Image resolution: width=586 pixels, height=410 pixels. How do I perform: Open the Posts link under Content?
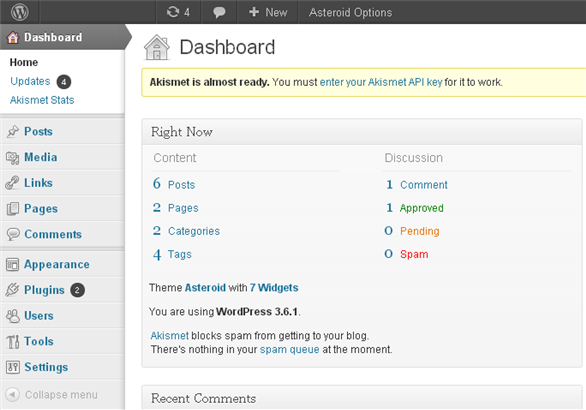tap(182, 185)
